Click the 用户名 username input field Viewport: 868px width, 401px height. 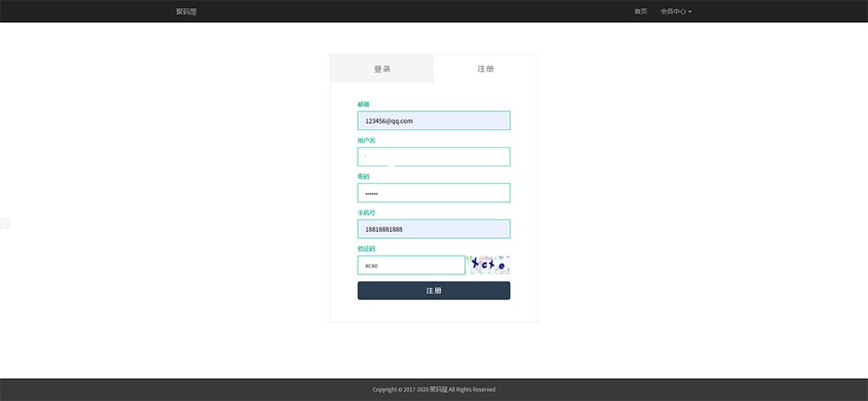click(x=434, y=157)
